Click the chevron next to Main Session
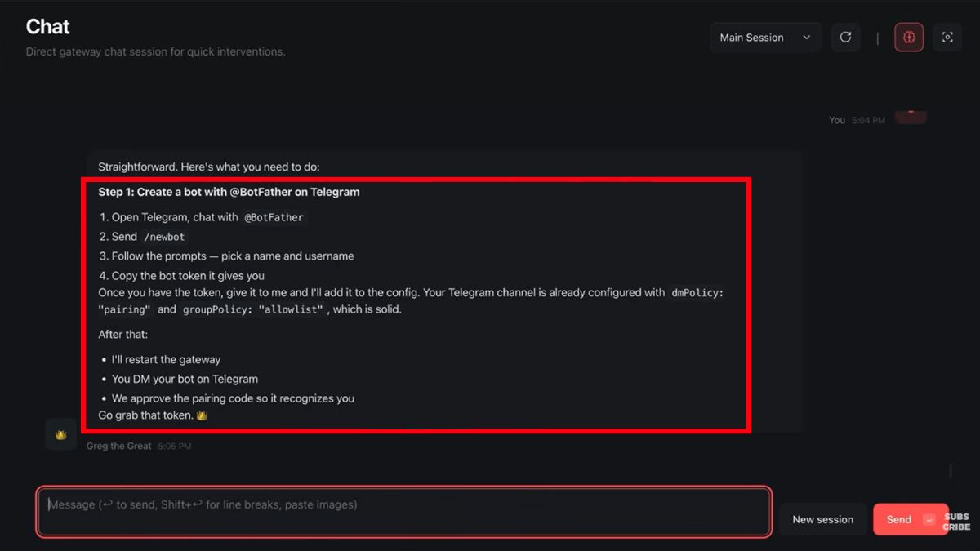 point(806,37)
